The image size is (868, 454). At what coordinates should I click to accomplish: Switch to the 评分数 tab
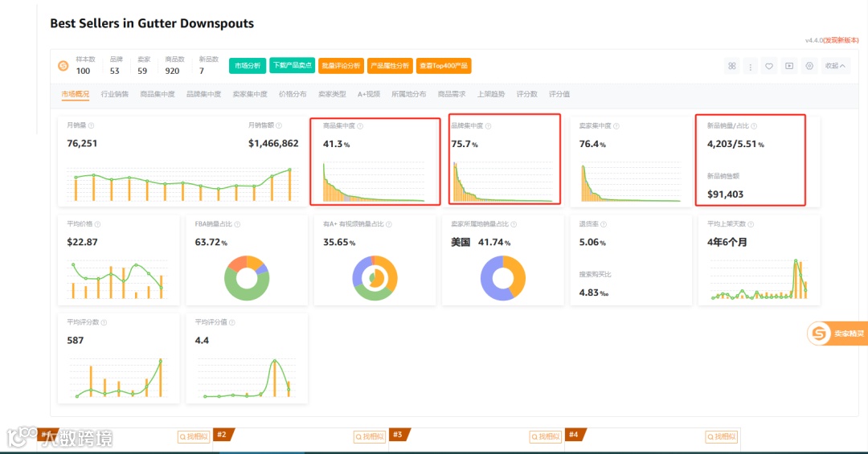tap(527, 94)
